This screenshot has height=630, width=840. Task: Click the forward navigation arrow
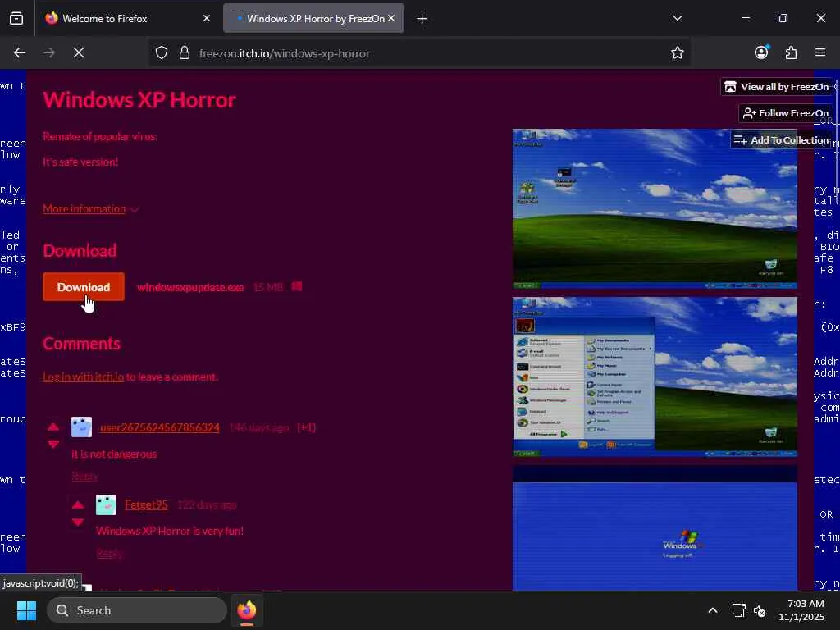pyautogui.click(x=48, y=52)
